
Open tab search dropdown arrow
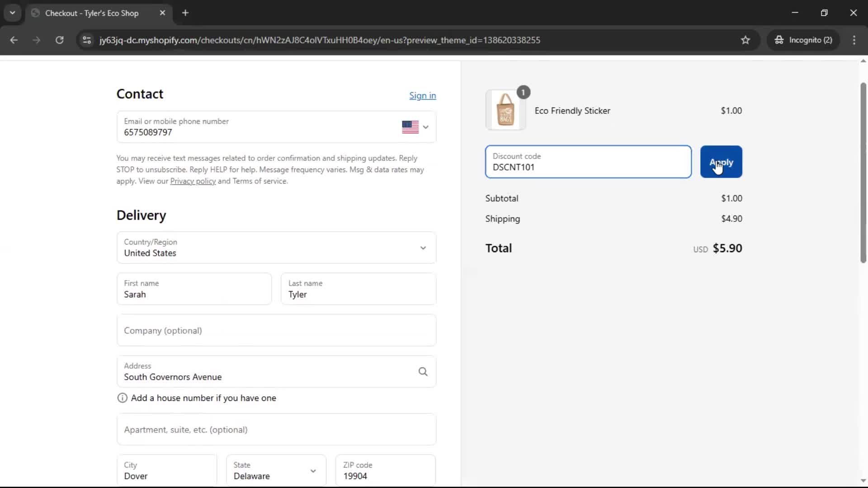click(x=12, y=13)
